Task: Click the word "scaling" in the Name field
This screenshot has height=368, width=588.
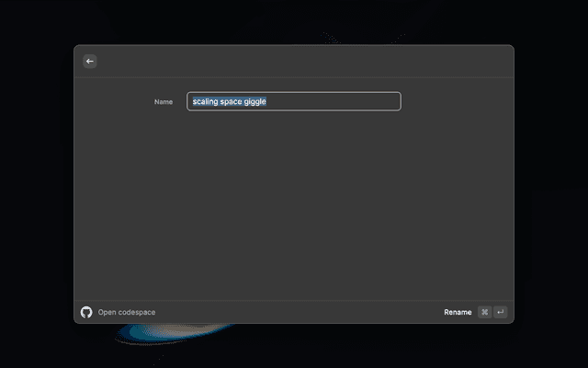Action: tap(205, 101)
